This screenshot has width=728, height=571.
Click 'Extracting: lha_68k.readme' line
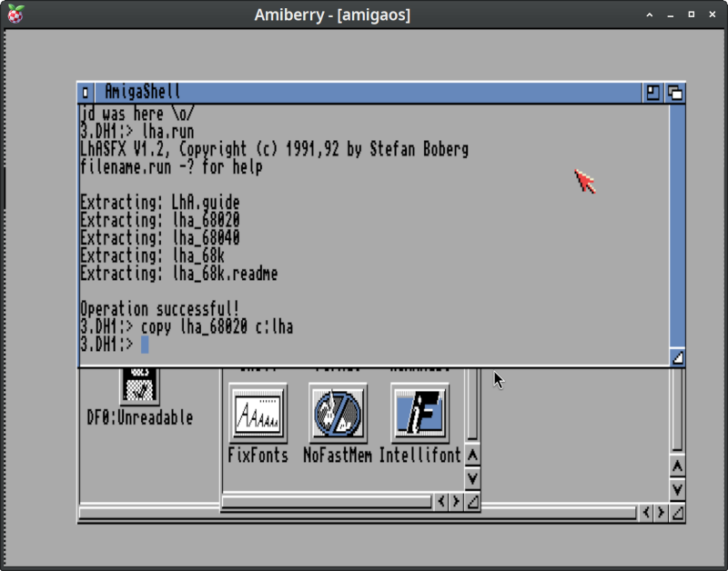(x=178, y=274)
